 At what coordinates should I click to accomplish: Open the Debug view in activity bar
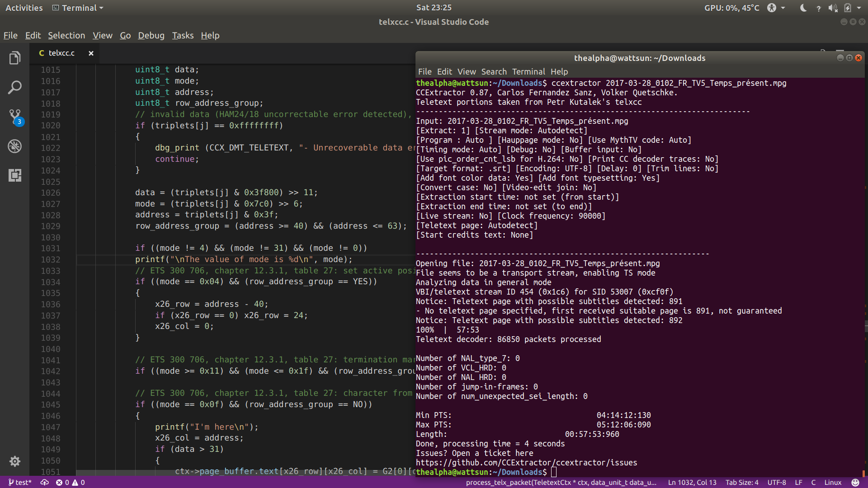coord(15,146)
